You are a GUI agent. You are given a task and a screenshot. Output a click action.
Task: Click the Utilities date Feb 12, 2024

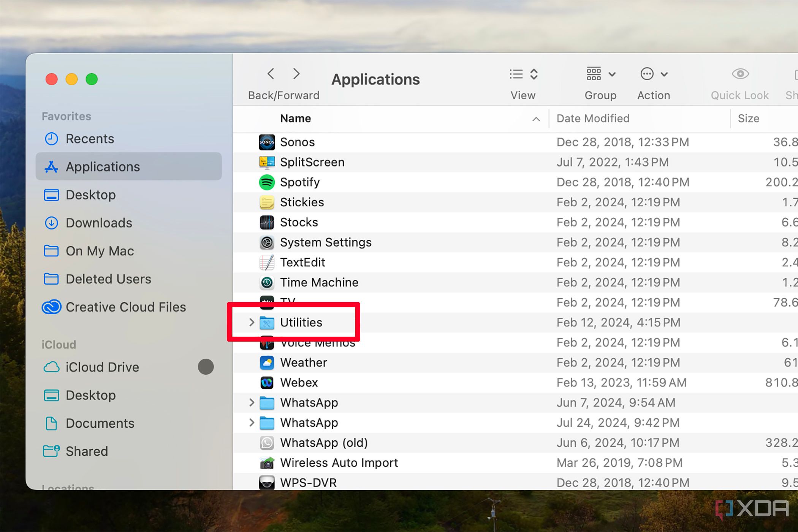coord(618,323)
